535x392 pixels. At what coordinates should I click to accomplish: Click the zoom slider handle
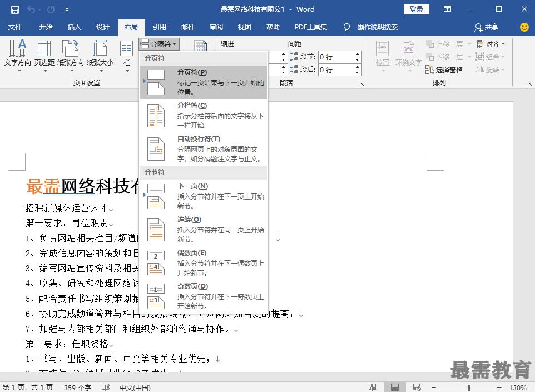tap(469, 387)
